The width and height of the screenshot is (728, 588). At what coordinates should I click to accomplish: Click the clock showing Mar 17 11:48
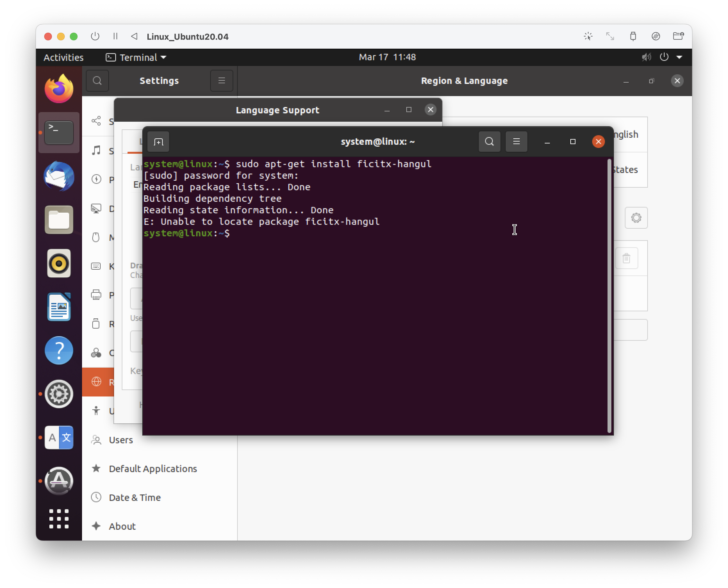(x=387, y=57)
